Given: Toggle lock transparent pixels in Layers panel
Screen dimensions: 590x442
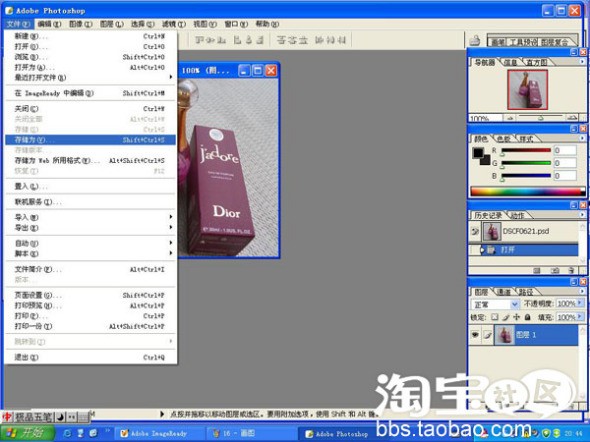Looking at the screenshot, I should tap(495, 317).
